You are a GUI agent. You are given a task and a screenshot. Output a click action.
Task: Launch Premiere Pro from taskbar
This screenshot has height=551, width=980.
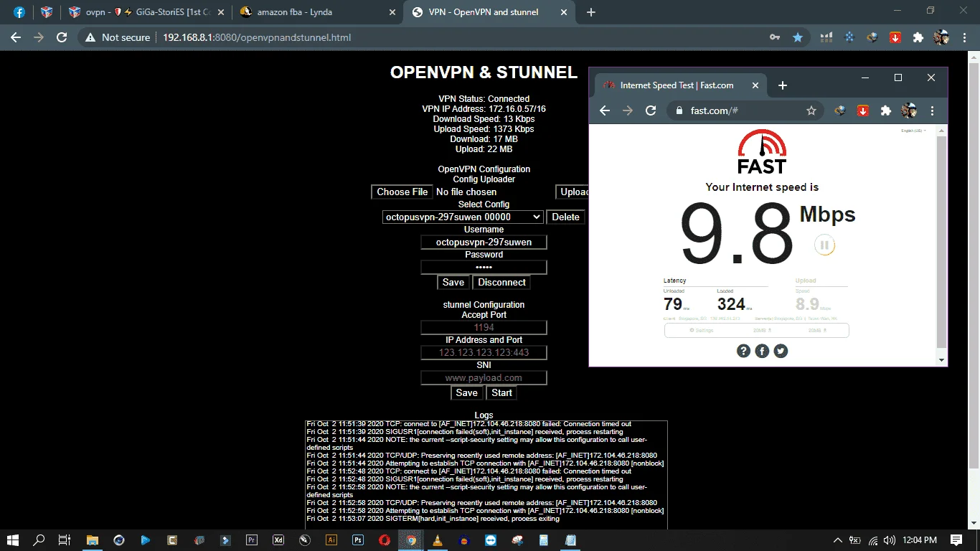point(251,540)
